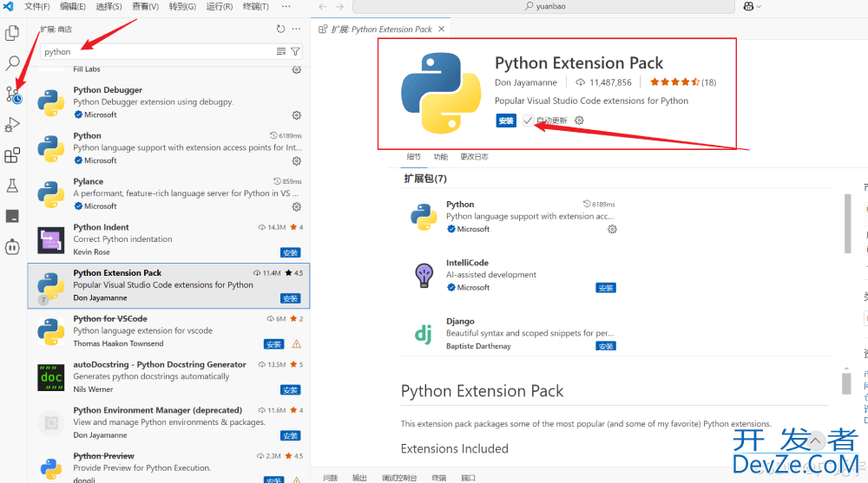
Task: Open gear for Python in extension pack list
Action: coord(612,229)
